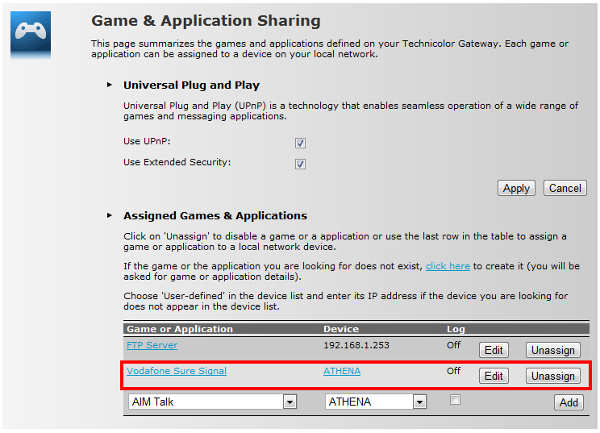Viewport: 600px width, 433px height.
Task: Follow the 'click here' link to create a game
Action: click(x=448, y=267)
